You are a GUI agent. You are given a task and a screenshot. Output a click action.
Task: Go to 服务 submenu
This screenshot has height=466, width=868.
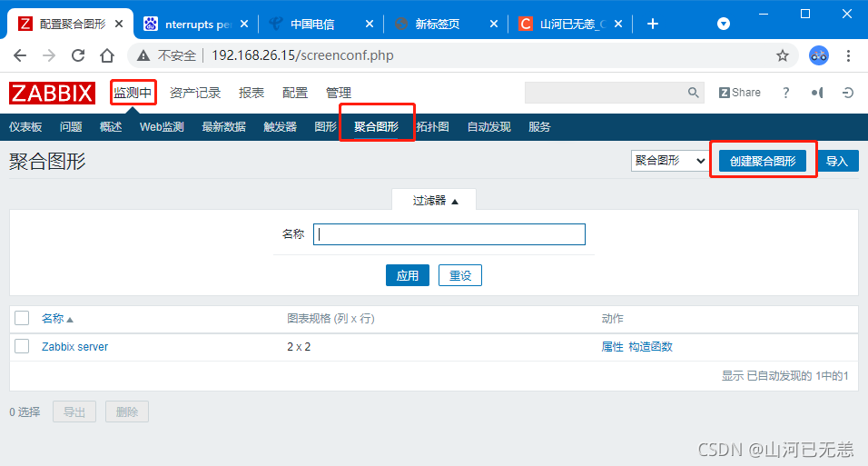539,127
